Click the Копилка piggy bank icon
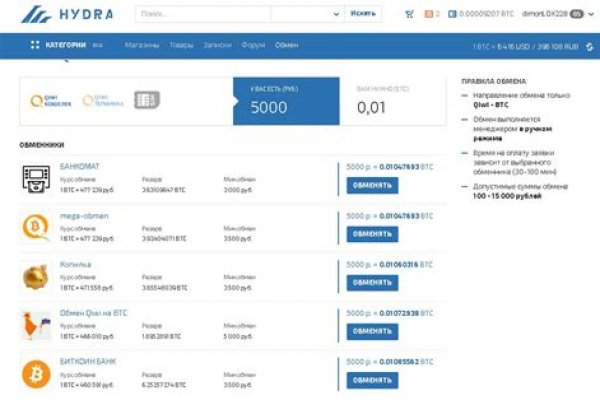Viewport: 600px width, 400px height. [x=36, y=275]
